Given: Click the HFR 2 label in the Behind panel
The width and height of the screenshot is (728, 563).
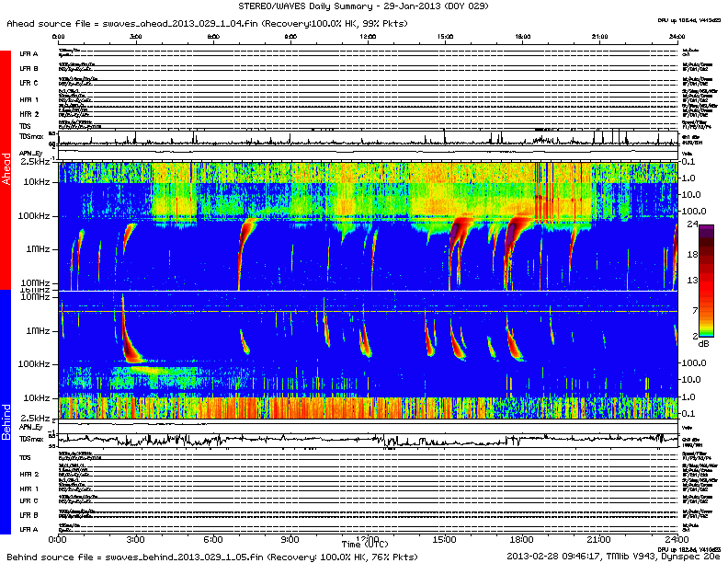Looking at the screenshot, I should tap(28, 474).
